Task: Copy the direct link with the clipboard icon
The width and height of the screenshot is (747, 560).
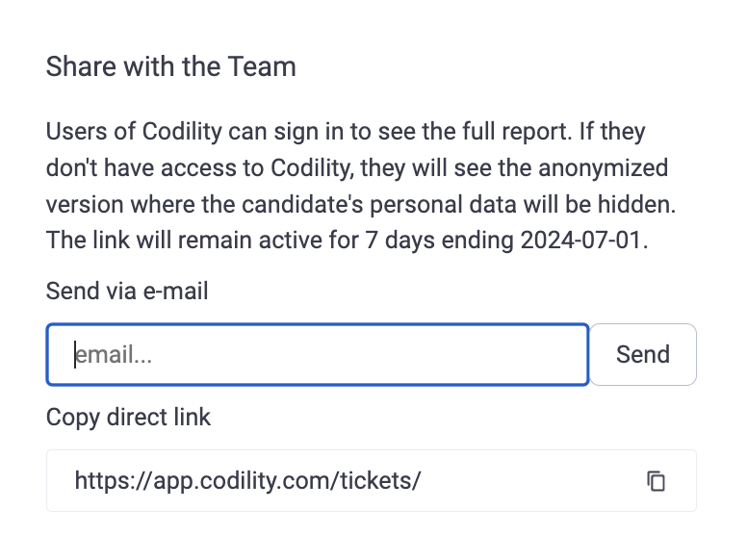Action: 656,480
